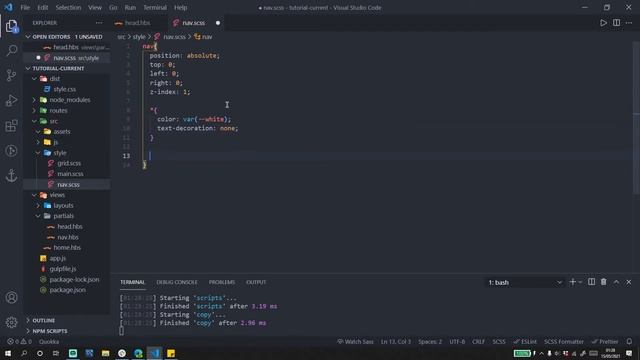Screen dimensions: 640x360
Task: Open the new terminal launch profile arrow
Action: pos(580,282)
